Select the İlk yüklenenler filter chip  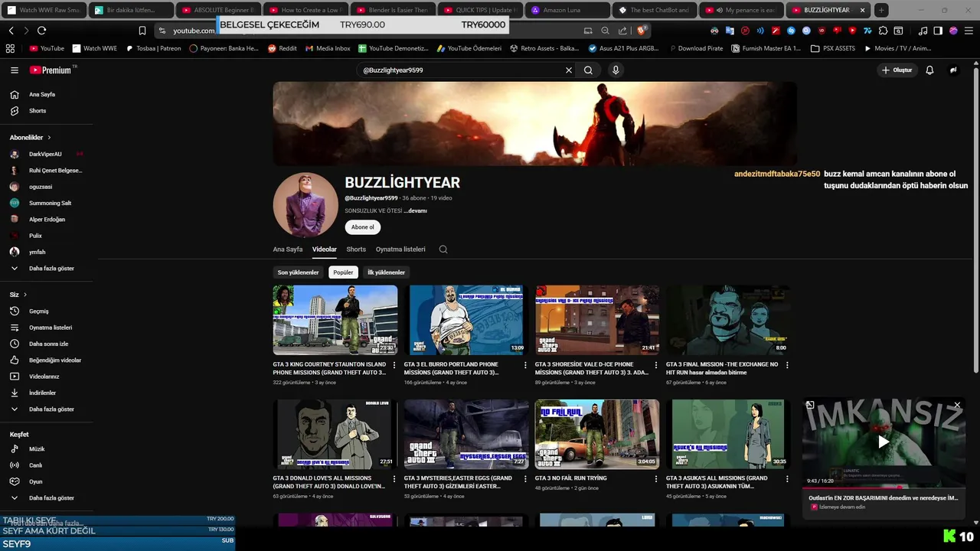coord(387,272)
